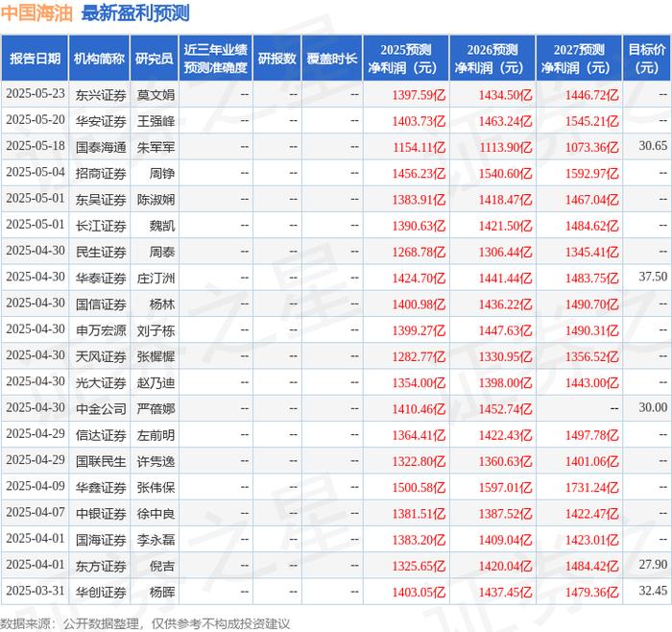Select the 华安证券 institution cell
The width and height of the screenshot is (672, 632).
point(101,121)
